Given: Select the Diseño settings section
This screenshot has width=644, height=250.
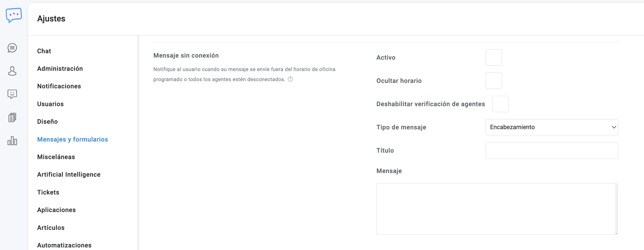Looking at the screenshot, I should point(48,122).
